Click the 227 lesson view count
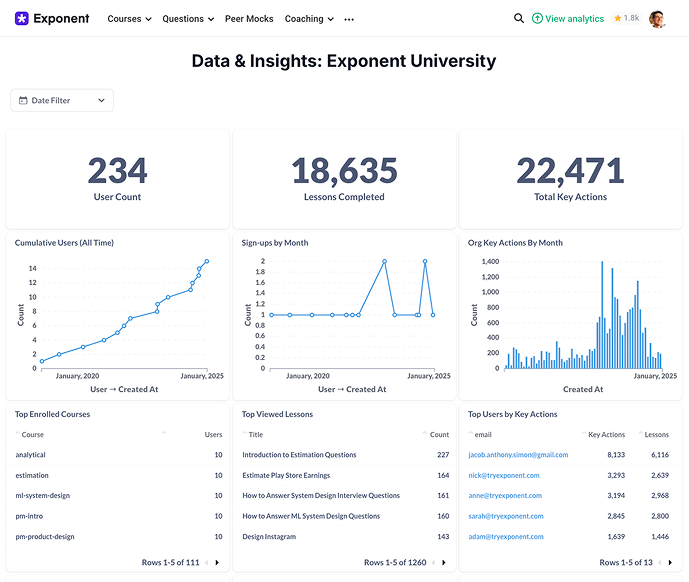The image size is (689, 582). [443, 455]
